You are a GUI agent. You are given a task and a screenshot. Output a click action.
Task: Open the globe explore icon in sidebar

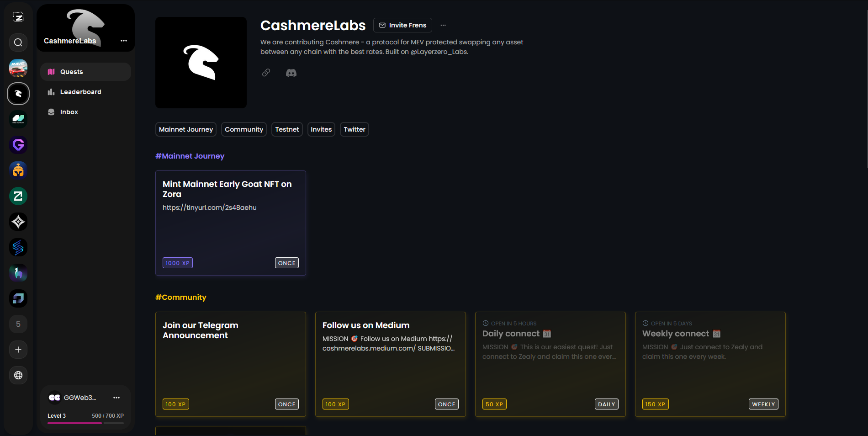18,375
